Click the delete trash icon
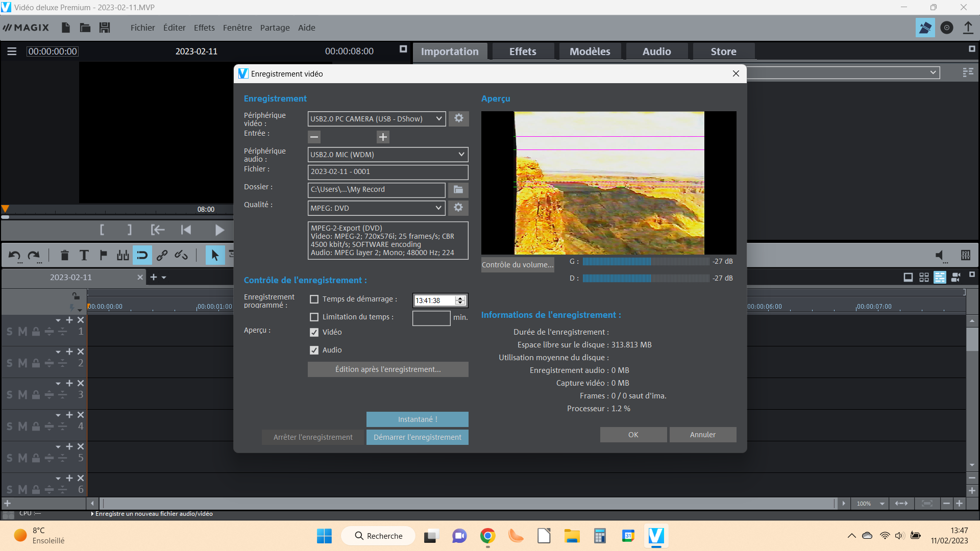This screenshot has height=551, width=980. coord(64,255)
